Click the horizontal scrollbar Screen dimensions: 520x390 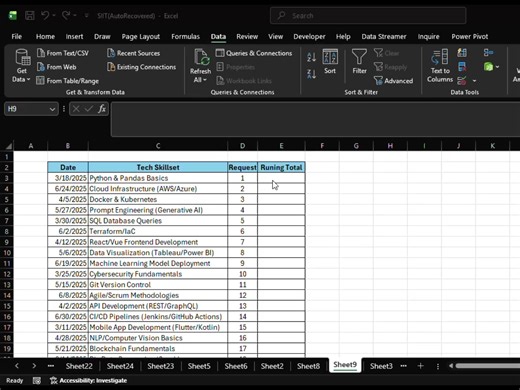[488, 366]
